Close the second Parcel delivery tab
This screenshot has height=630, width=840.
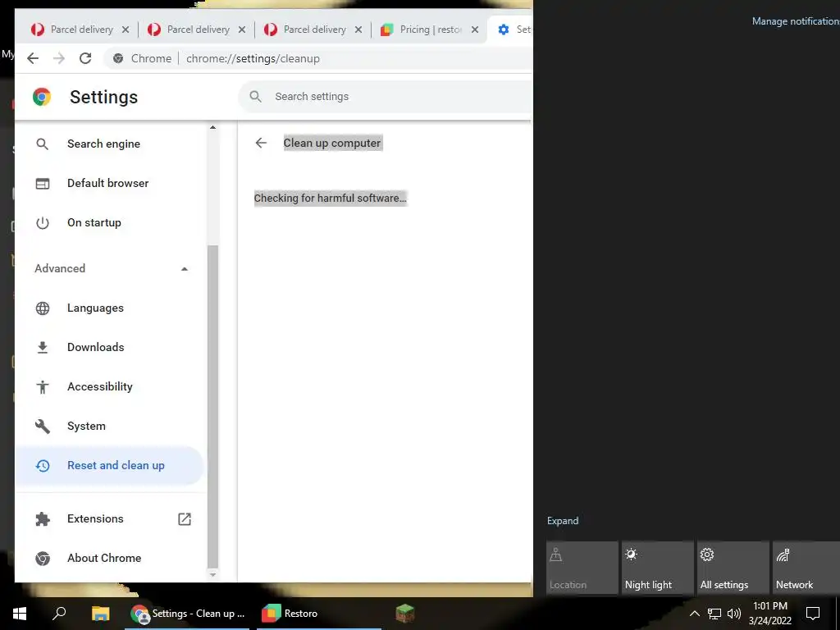point(242,30)
